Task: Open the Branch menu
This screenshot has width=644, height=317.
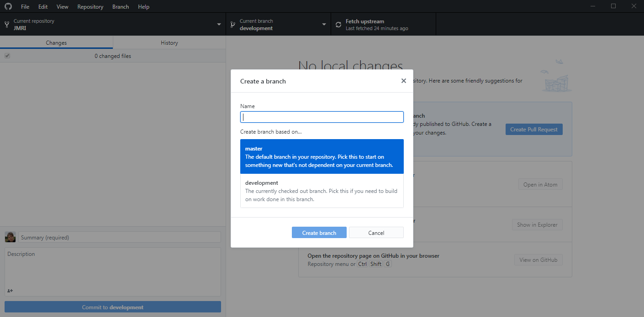Action: click(121, 7)
